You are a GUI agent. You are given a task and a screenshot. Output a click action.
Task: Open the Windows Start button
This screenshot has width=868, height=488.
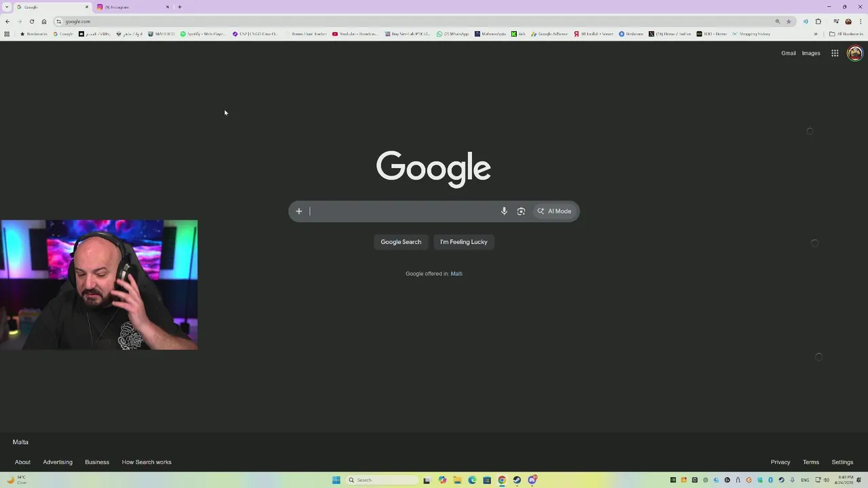(x=336, y=480)
